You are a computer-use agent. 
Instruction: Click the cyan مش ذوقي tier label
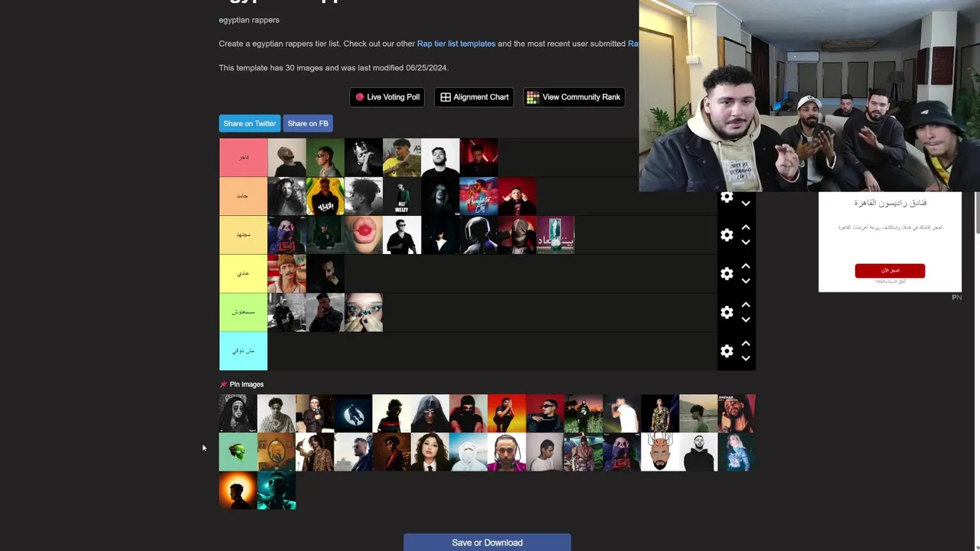pyautogui.click(x=243, y=350)
